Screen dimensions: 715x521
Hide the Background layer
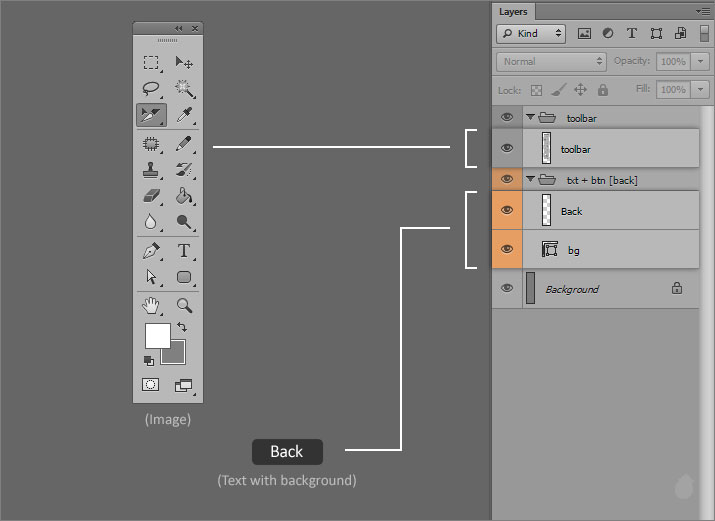[x=507, y=288]
